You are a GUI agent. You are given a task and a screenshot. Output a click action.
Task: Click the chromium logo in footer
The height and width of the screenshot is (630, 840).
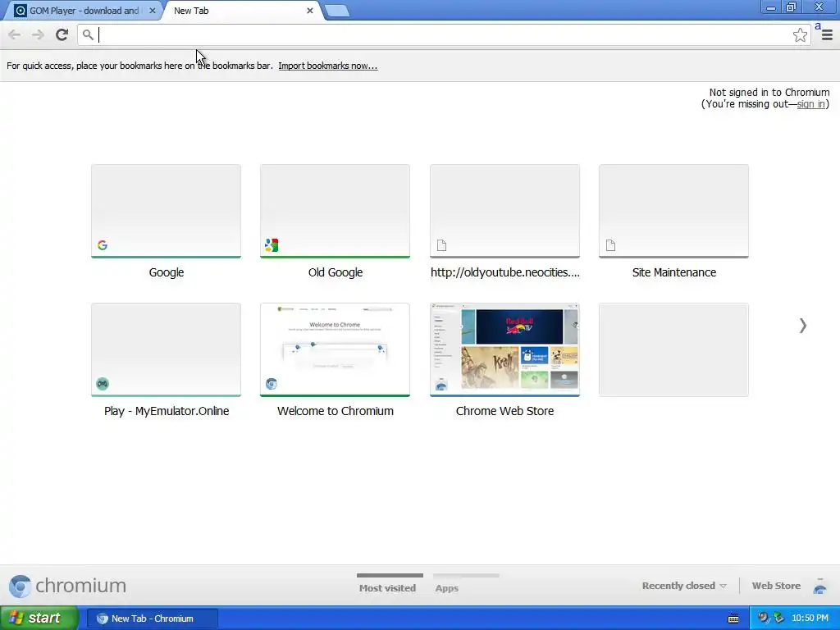pyautogui.click(x=67, y=586)
